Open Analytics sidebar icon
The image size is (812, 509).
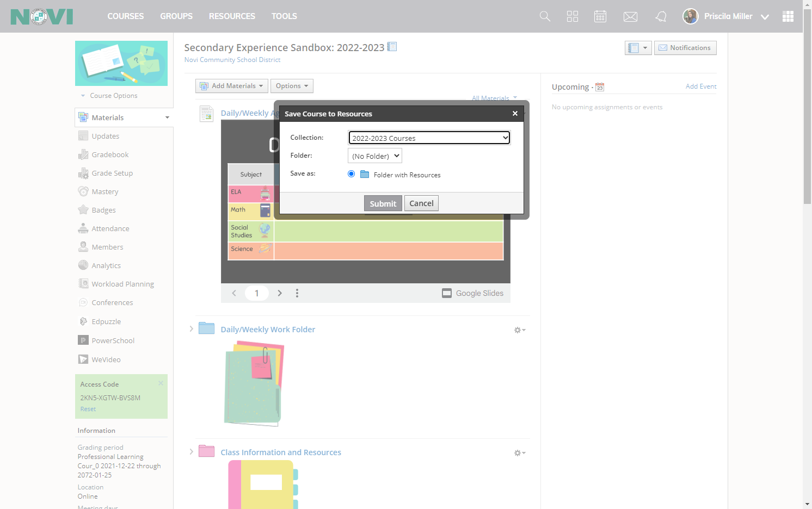[83, 265]
